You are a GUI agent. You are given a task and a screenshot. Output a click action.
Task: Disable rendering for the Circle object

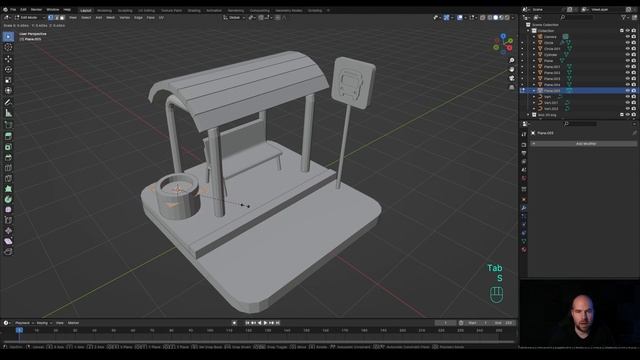[634, 43]
